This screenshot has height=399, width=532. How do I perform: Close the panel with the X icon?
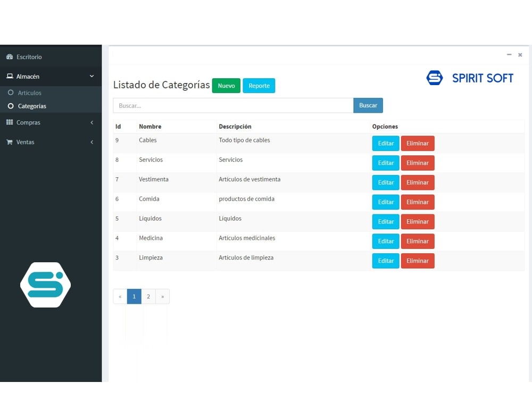click(520, 55)
